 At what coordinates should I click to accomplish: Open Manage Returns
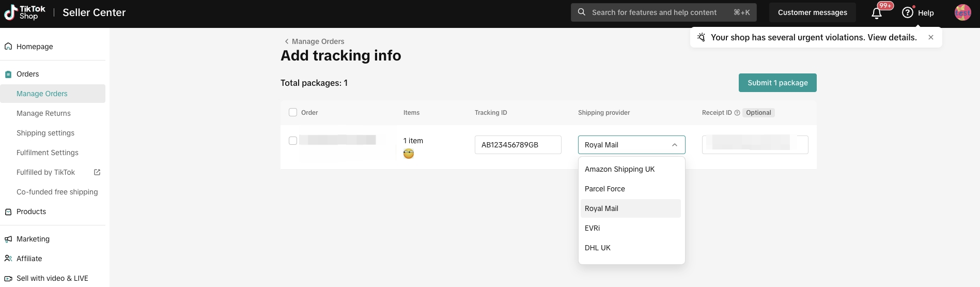(43, 113)
